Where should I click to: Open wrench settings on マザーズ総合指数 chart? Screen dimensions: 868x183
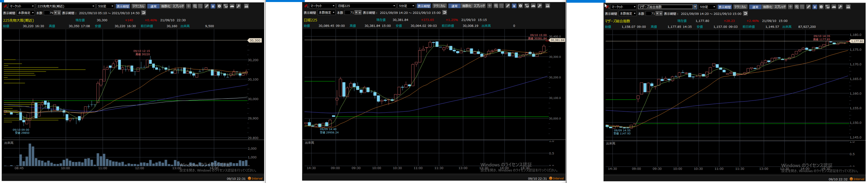coord(840,7)
